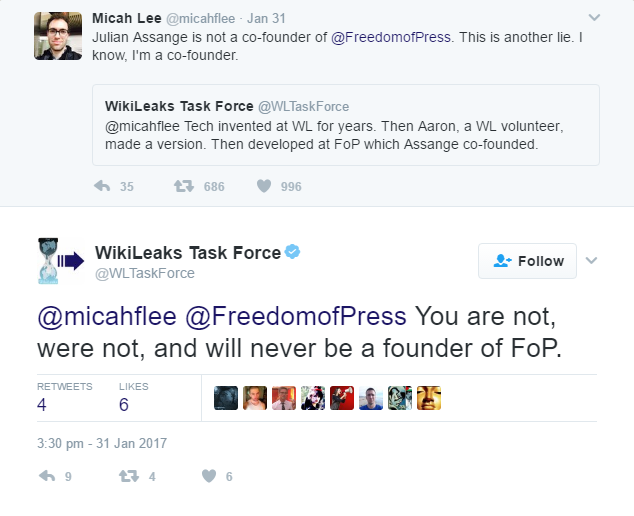Reply to the WikiLeaks Task Force tweet

(x=47, y=477)
